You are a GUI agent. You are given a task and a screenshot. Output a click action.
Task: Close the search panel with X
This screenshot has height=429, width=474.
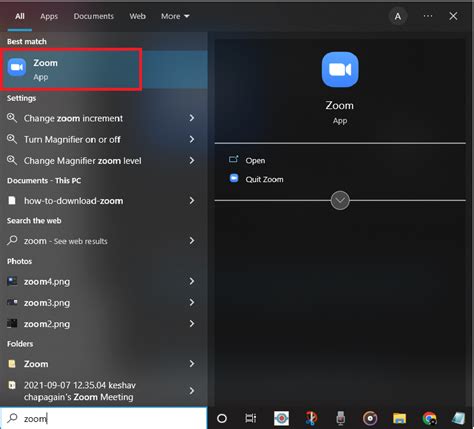[x=453, y=16]
